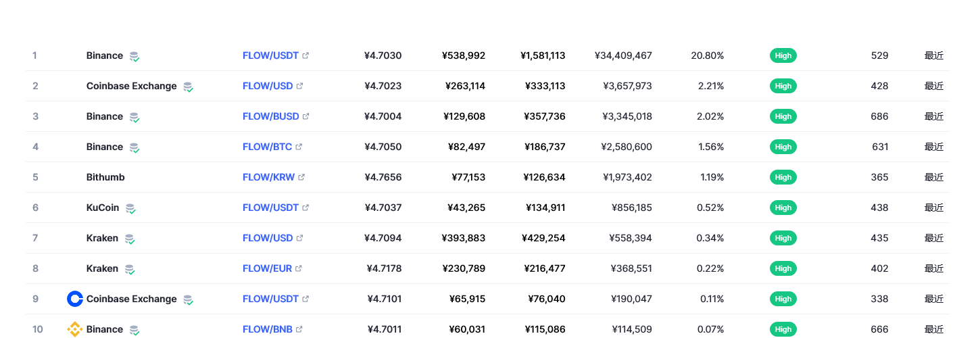
Task: Select Bithumb exchange name
Action: tap(105, 177)
